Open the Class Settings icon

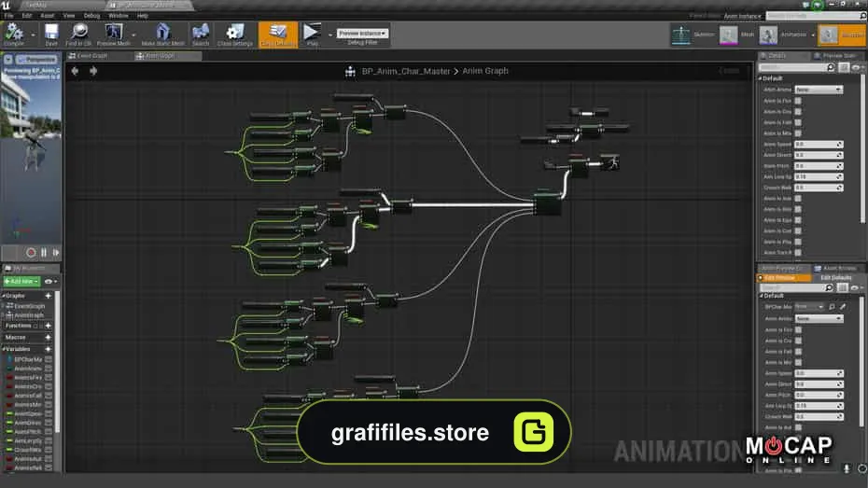[x=234, y=32]
